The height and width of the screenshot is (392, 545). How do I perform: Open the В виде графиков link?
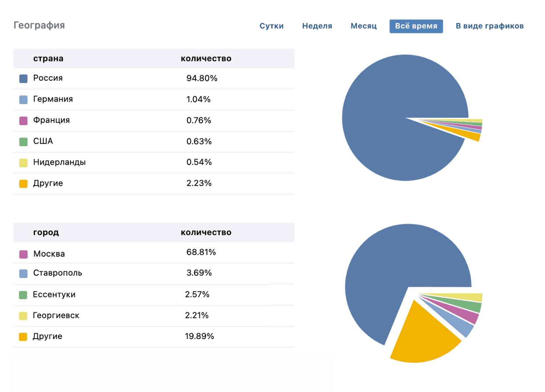click(489, 26)
